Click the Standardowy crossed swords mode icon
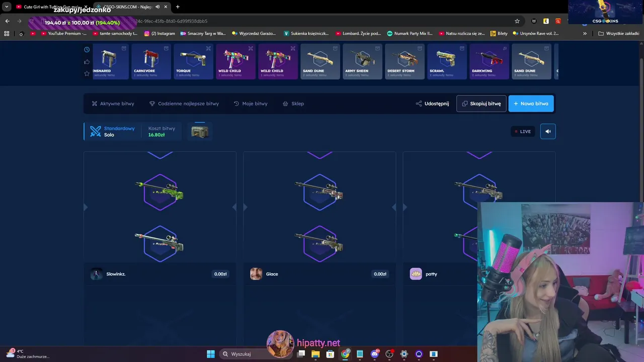Image resolution: width=644 pixels, height=362 pixels. [96, 131]
